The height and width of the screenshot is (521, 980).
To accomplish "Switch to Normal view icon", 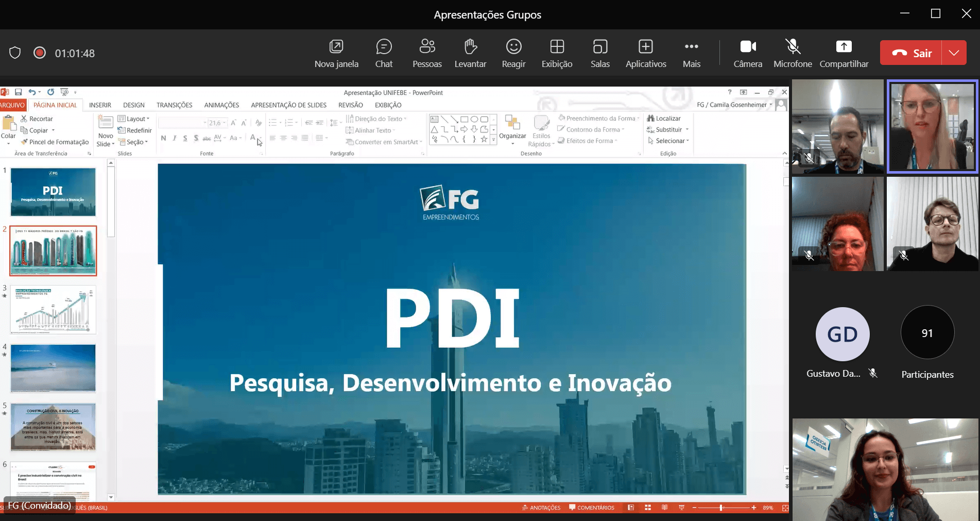I will click(631, 508).
